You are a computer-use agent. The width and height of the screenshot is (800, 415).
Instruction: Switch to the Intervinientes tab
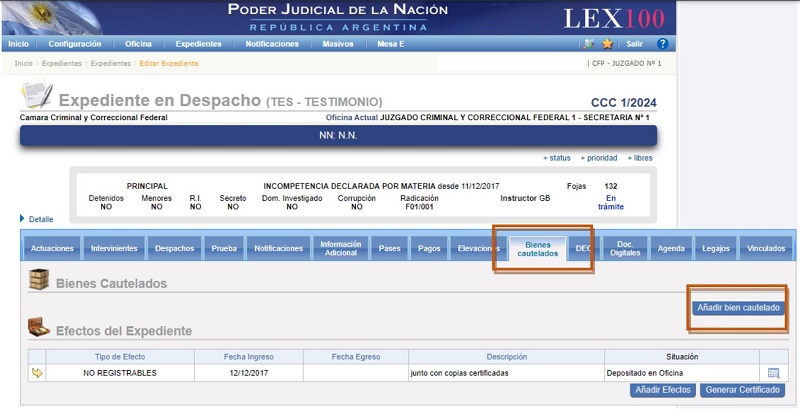pyautogui.click(x=114, y=248)
